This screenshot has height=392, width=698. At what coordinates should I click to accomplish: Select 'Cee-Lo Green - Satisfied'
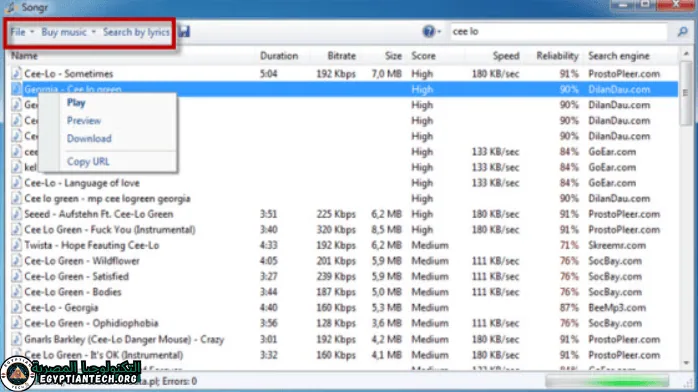pyautogui.click(x=76, y=276)
